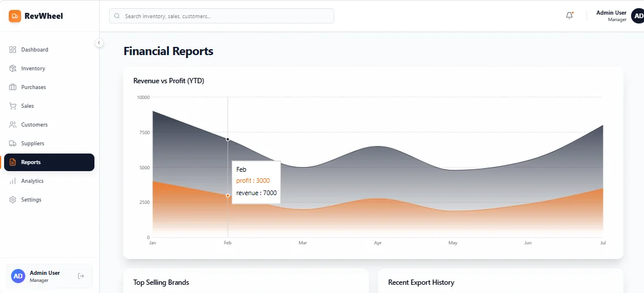Screen dimensions: 644x293
Task: Click the orange profit data point for Feb
Action: coord(228,195)
